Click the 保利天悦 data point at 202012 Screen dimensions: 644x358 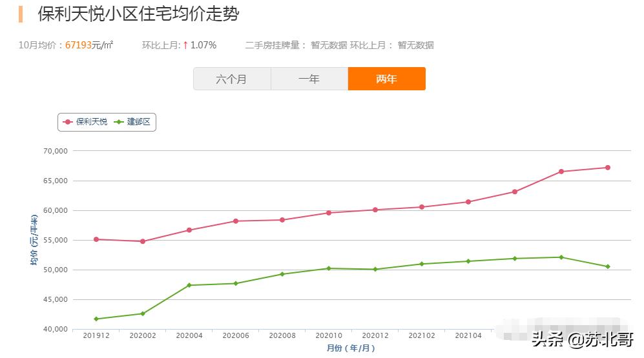[375, 210]
